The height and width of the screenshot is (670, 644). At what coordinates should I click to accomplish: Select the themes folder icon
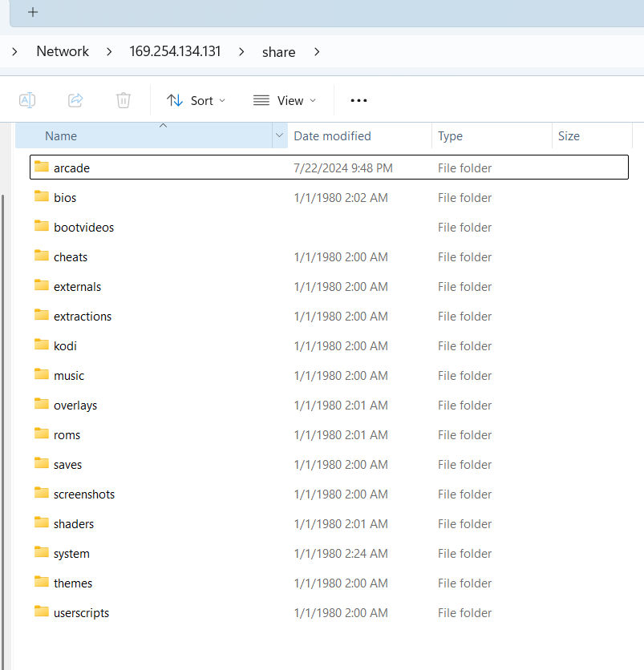[x=42, y=583]
